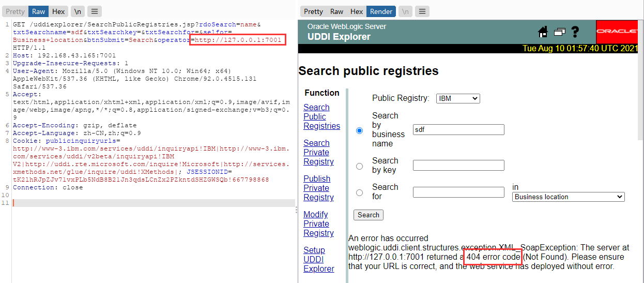The width and height of the screenshot is (644, 283).
Task: Click the Search by key input field
Action: tap(458, 166)
